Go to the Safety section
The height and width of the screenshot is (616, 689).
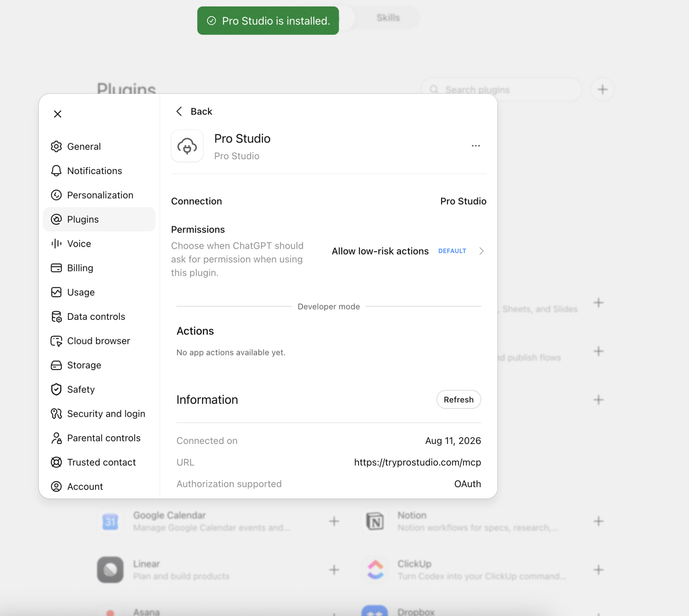[x=99, y=389]
